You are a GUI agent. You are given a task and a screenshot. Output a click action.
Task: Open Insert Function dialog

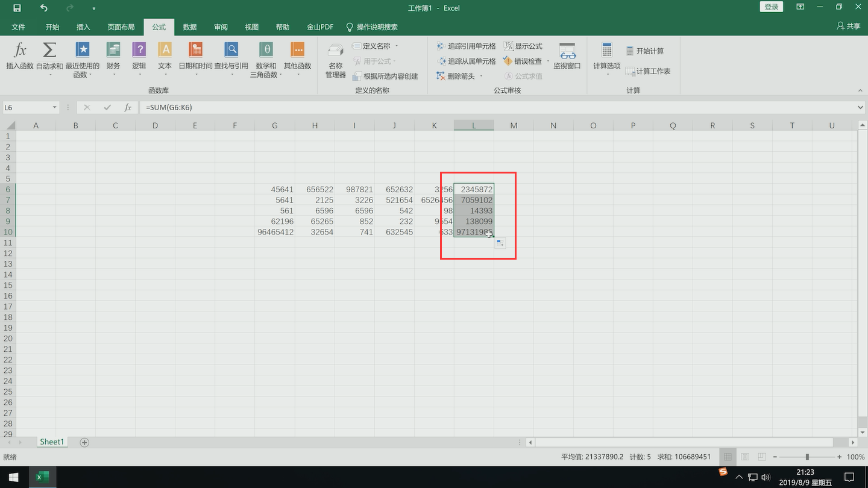[20, 57]
